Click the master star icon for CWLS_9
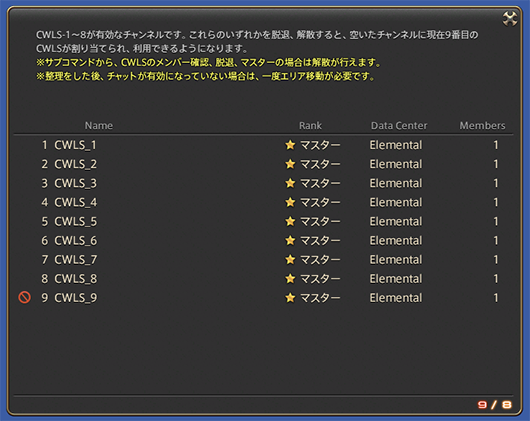 tap(290, 298)
